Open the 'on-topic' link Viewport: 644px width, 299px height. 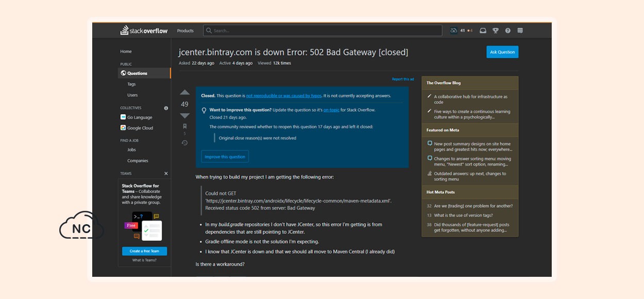(x=331, y=110)
